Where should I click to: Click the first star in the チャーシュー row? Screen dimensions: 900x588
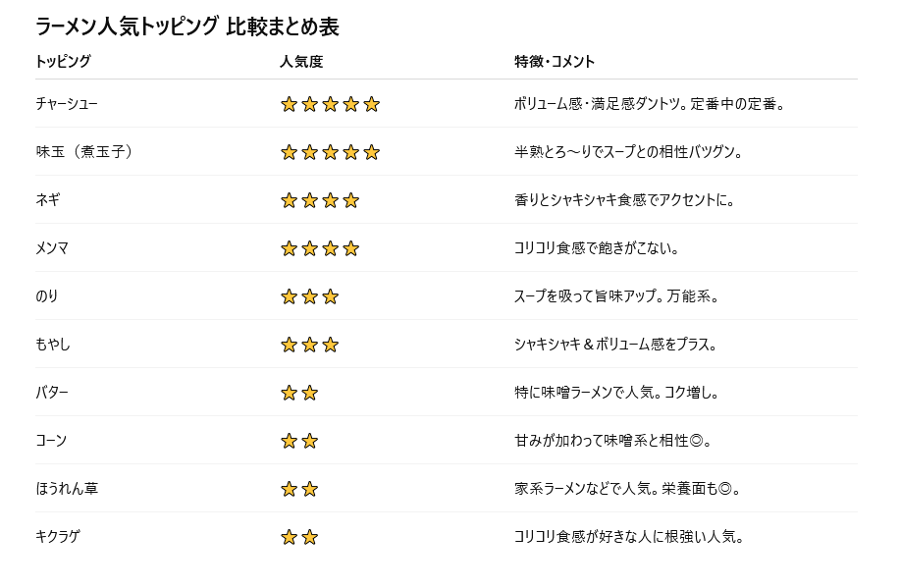pos(289,104)
